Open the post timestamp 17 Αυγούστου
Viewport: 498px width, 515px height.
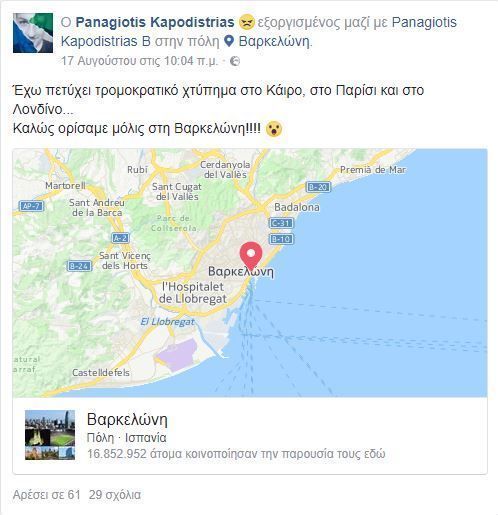point(139,61)
